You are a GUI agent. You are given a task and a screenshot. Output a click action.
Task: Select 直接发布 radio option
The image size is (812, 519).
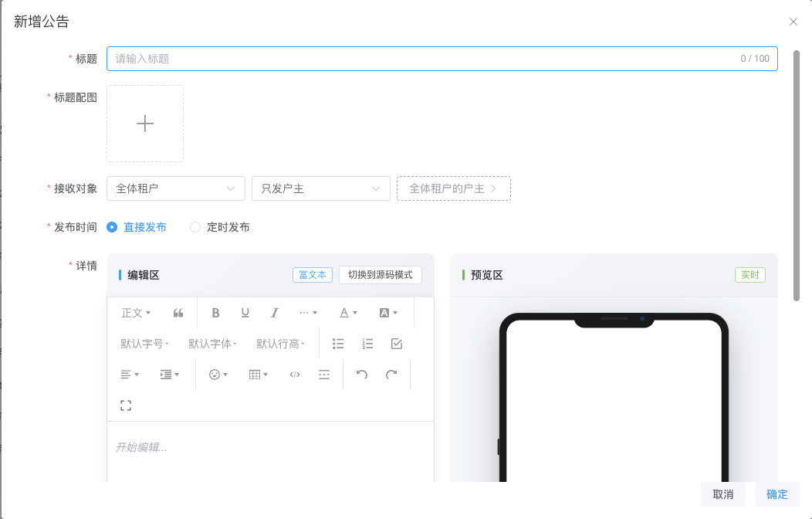[x=136, y=227]
